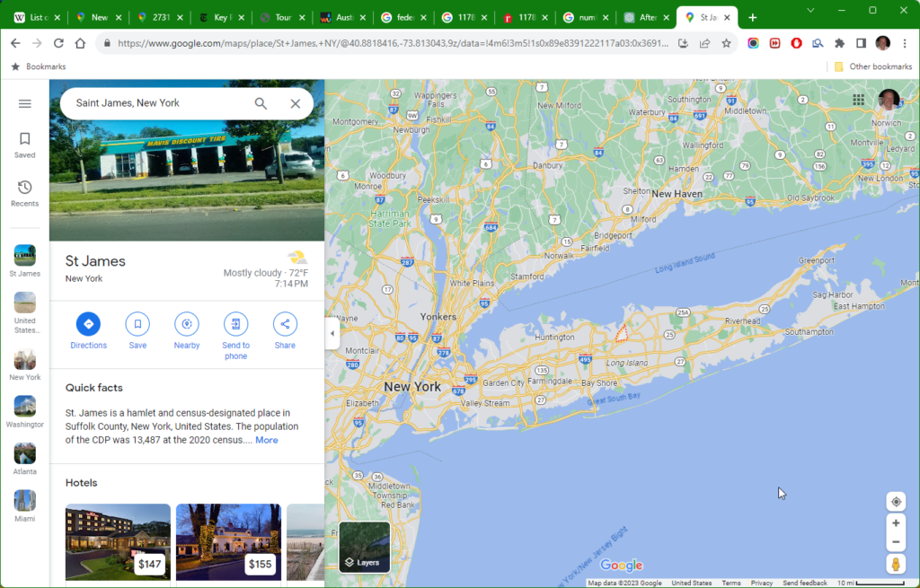Image resolution: width=920 pixels, height=588 pixels.
Task: Expand Quick facts with the More link
Action: 267,440
